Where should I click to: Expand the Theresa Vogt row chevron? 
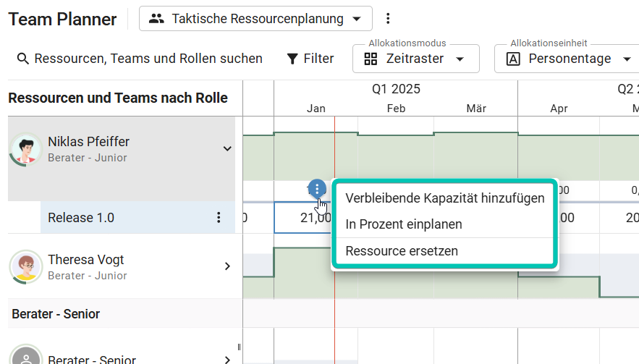click(x=227, y=266)
